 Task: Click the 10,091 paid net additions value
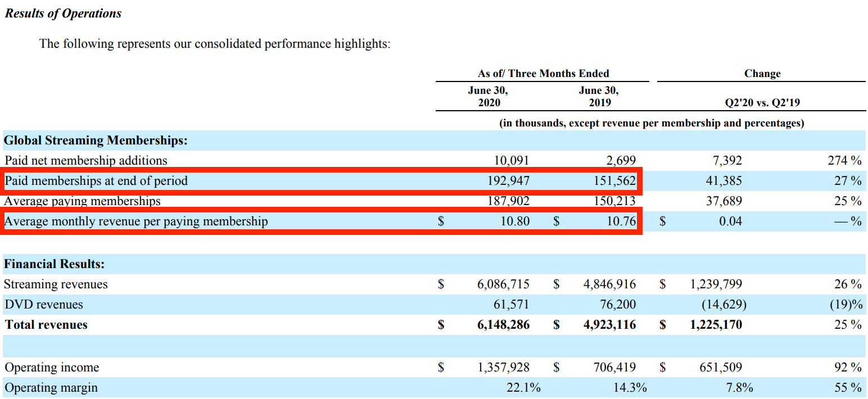(512, 161)
